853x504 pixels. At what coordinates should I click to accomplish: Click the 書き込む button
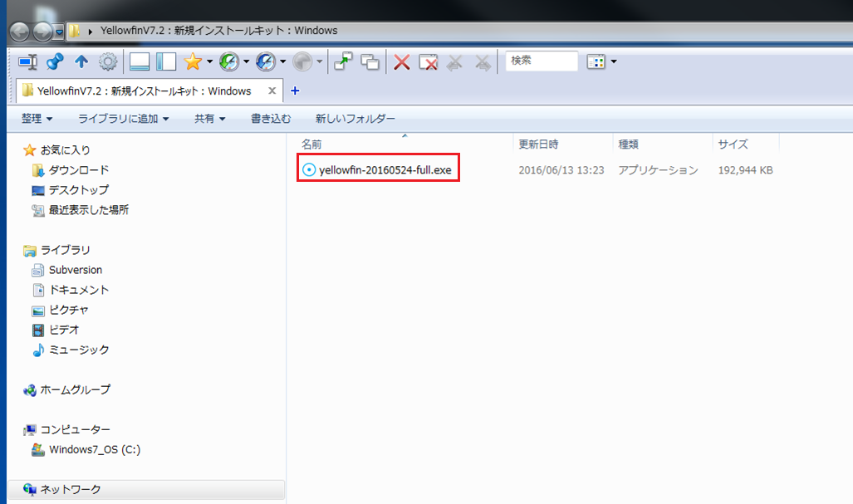click(x=271, y=119)
